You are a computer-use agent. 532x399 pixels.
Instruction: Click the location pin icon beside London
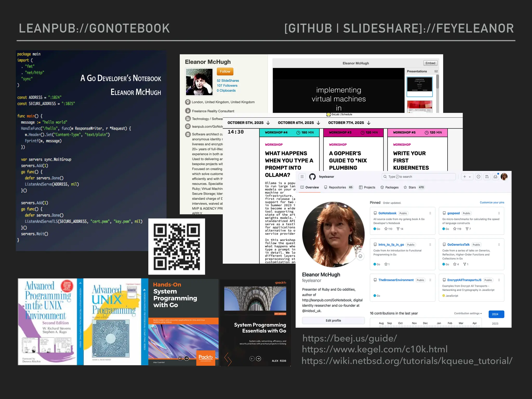coord(188,102)
